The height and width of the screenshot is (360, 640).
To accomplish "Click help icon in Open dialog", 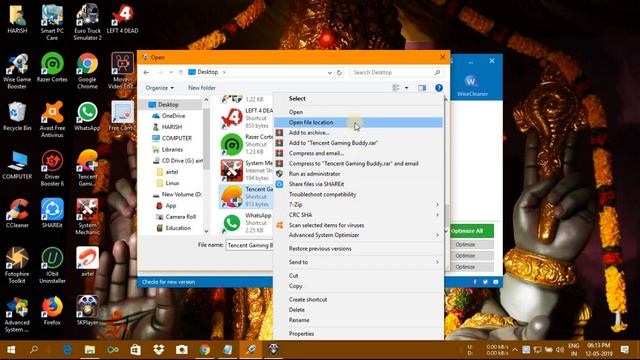I will click(439, 88).
